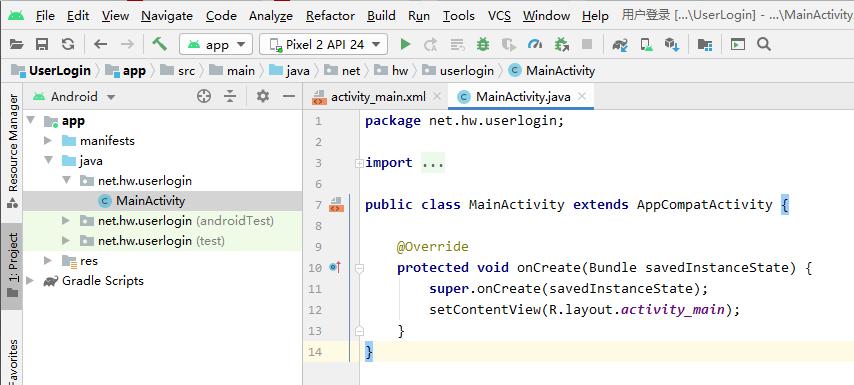Open Project Structure icon

tap(705, 45)
